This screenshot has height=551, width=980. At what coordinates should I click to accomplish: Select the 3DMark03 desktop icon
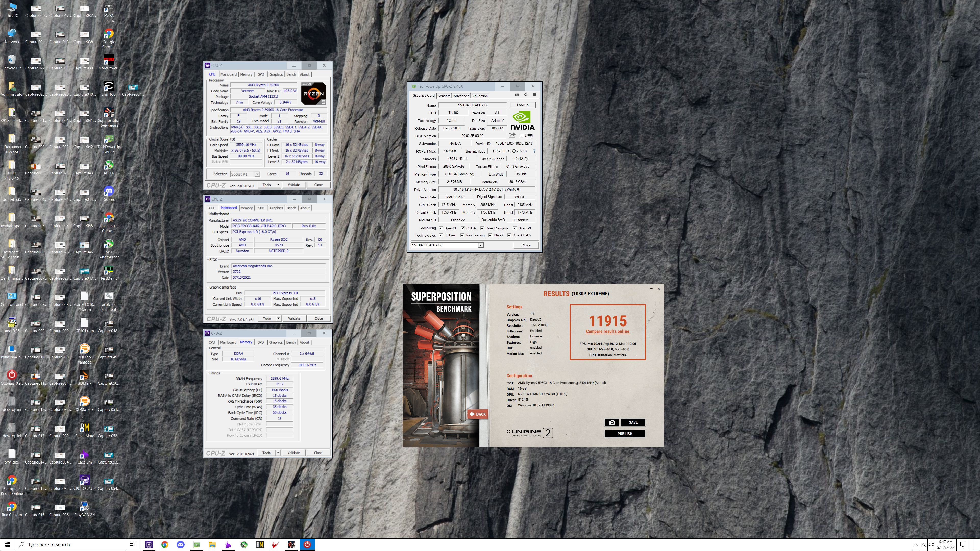[84, 404]
